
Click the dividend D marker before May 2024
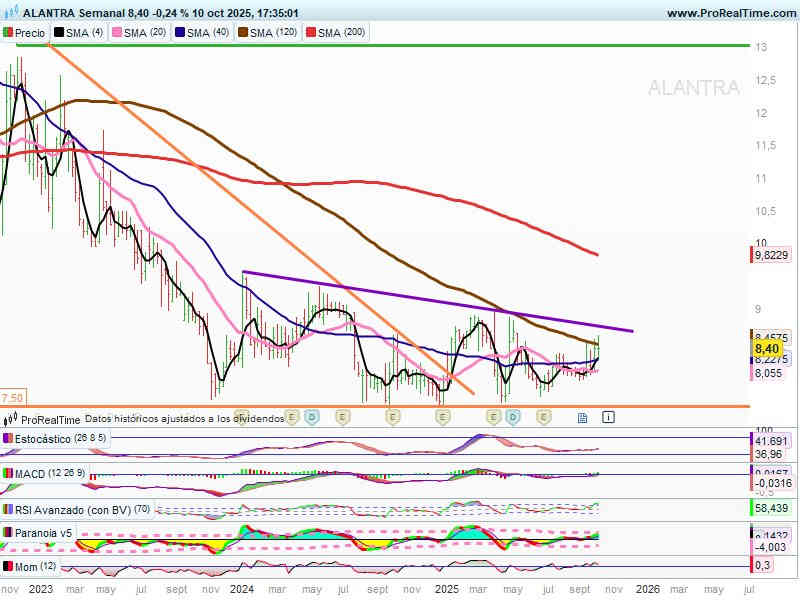(311, 417)
